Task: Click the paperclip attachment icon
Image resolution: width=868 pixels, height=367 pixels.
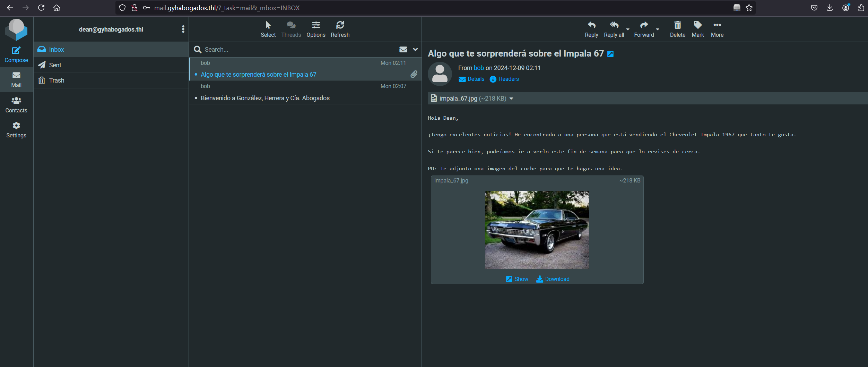Action: [414, 74]
